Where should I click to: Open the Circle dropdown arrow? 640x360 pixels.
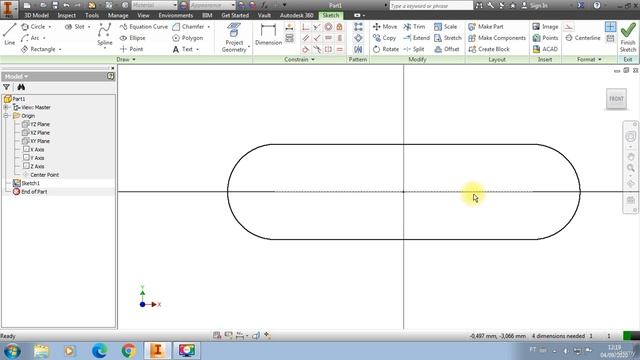(50, 27)
